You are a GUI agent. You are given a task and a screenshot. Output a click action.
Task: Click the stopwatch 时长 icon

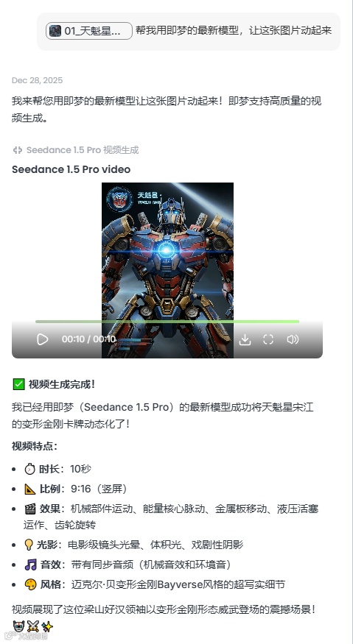pyautogui.click(x=30, y=469)
